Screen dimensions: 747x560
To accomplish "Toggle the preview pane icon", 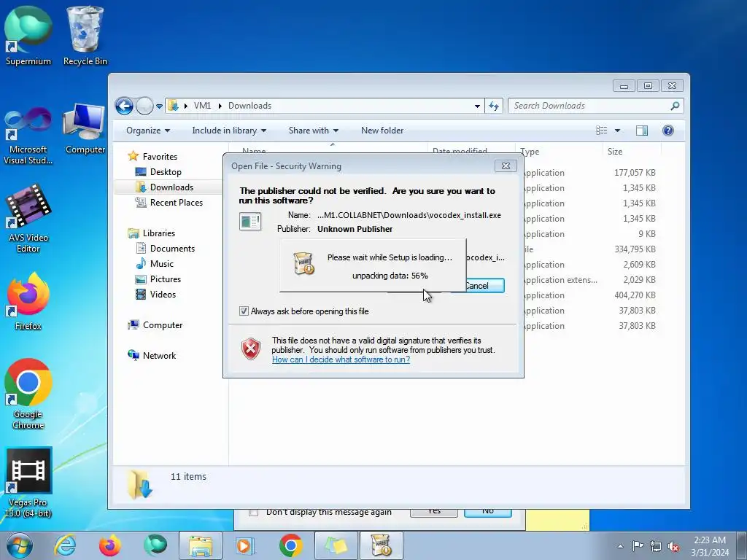I will tap(642, 131).
